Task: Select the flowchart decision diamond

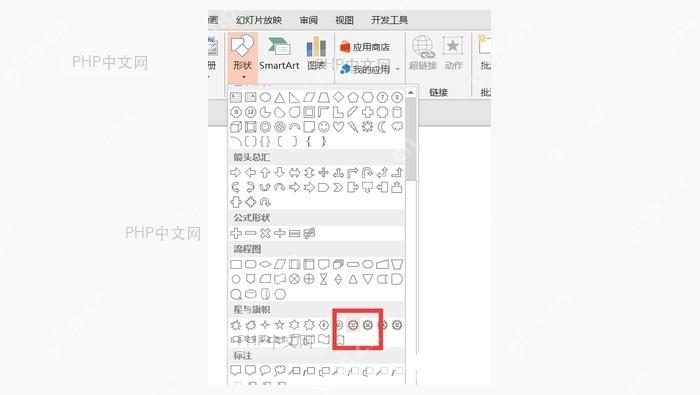Action: click(x=265, y=264)
